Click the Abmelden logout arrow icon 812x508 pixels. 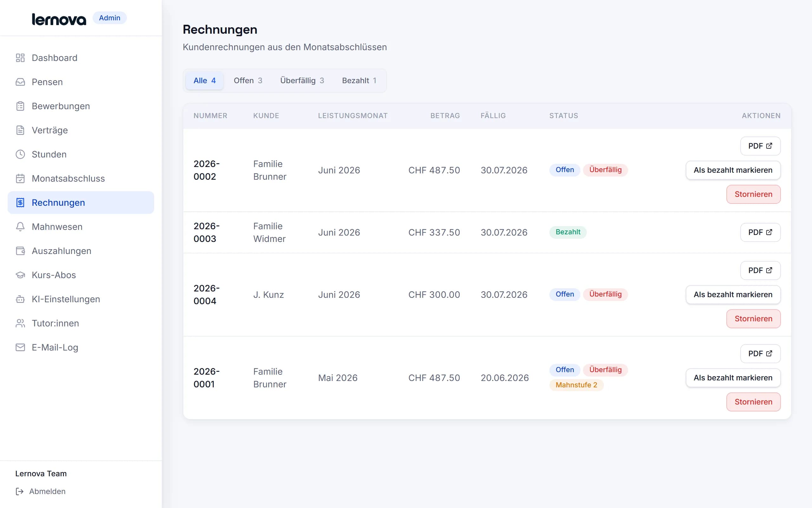point(20,491)
